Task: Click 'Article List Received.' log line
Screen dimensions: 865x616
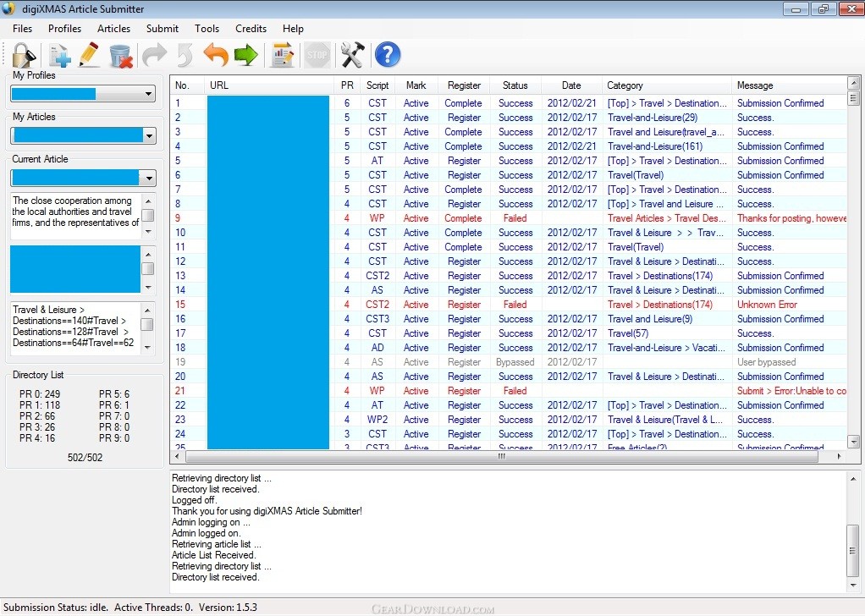Action: (x=213, y=555)
